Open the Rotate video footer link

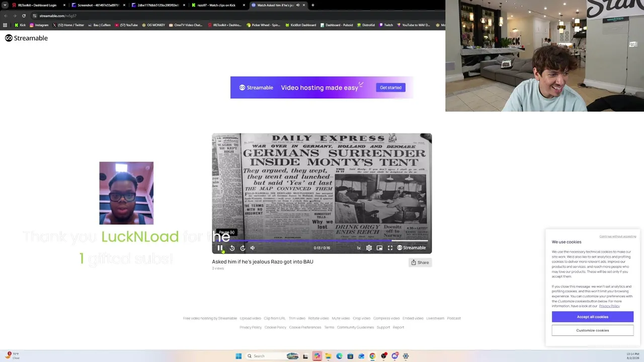318,318
